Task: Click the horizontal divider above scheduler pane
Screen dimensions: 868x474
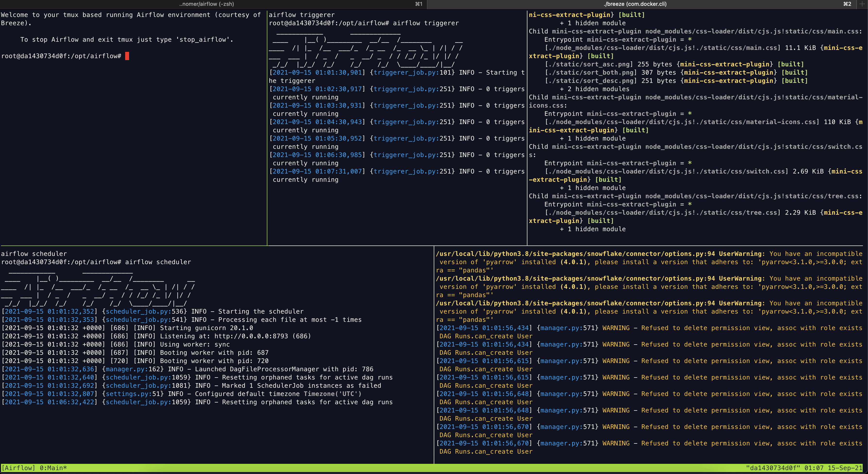Action: coord(216,246)
